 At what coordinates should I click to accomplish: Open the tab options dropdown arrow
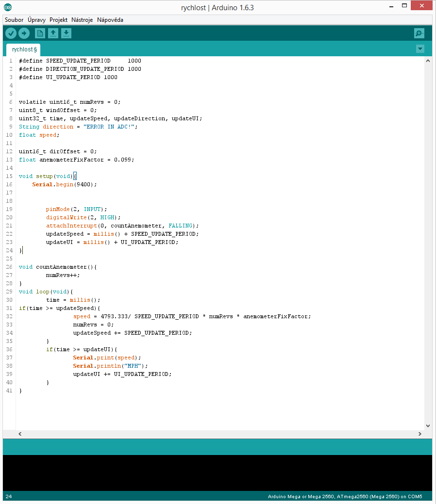(420, 49)
